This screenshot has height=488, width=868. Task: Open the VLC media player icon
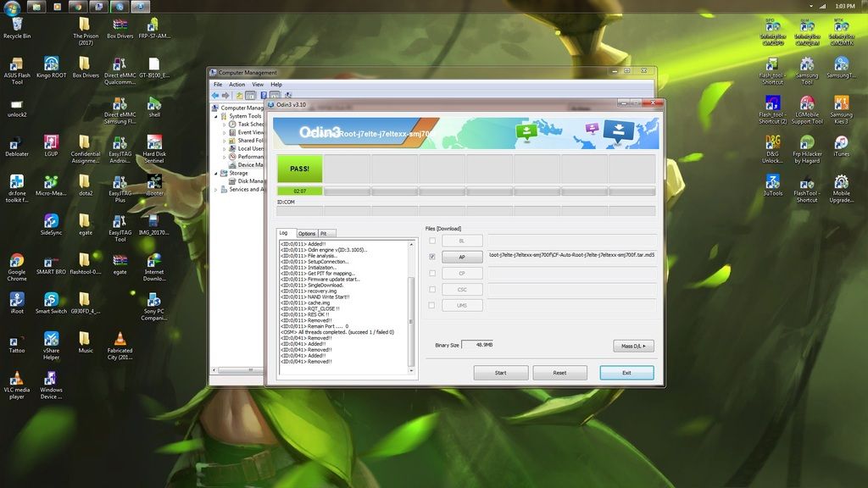pyautogui.click(x=17, y=380)
